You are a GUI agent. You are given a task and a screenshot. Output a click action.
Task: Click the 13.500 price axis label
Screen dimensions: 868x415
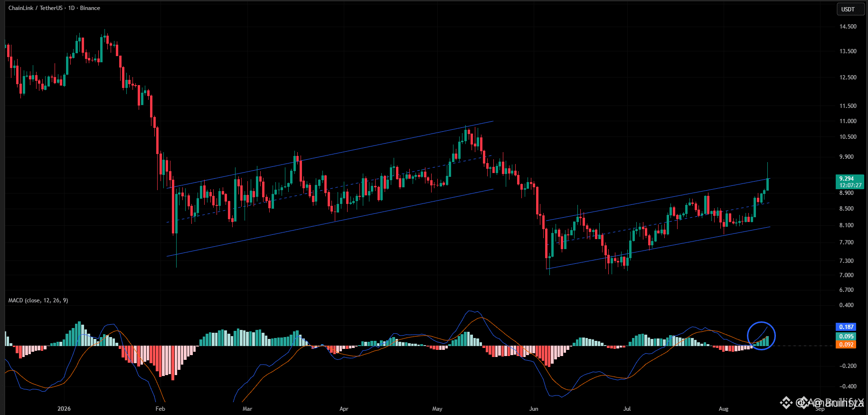pyautogui.click(x=848, y=51)
